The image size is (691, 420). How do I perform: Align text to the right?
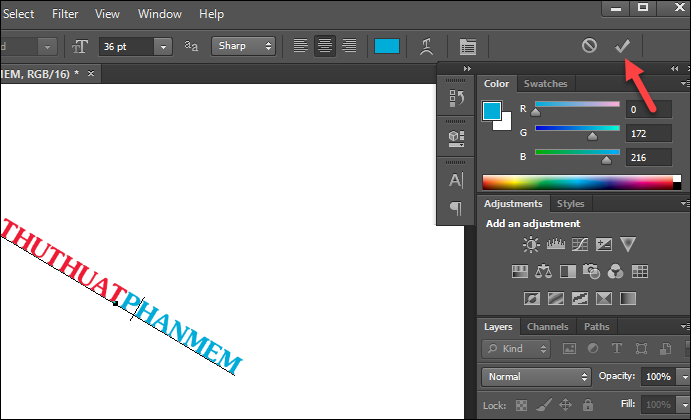click(x=349, y=46)
